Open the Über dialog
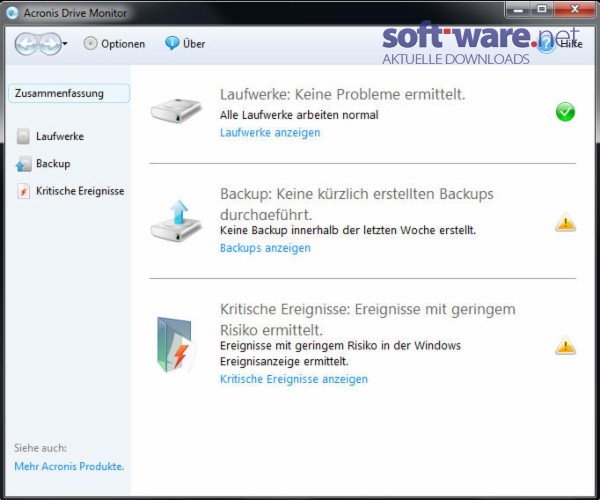The image size is (600, 500). [185, 44]
